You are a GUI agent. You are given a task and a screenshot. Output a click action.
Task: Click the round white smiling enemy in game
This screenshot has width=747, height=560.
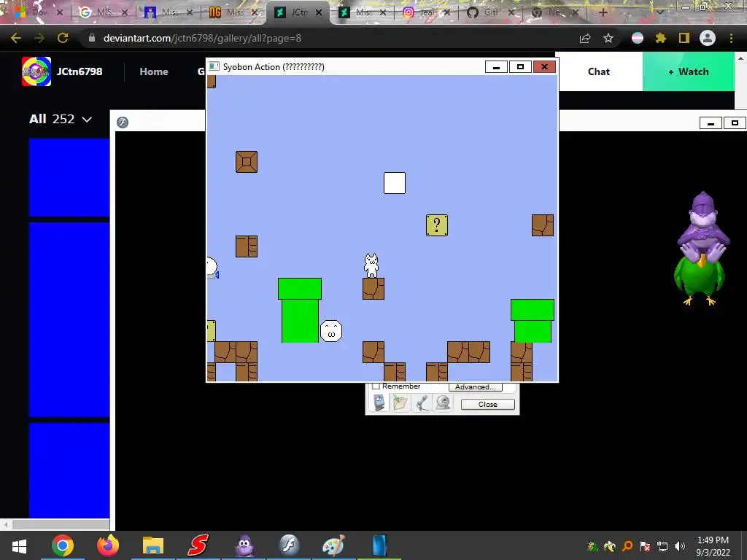331,331
